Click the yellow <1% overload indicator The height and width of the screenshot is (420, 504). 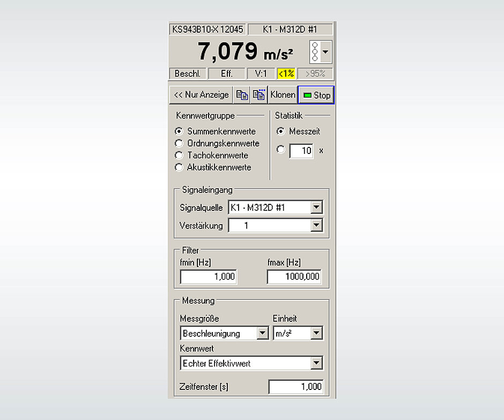pos(286,73)
